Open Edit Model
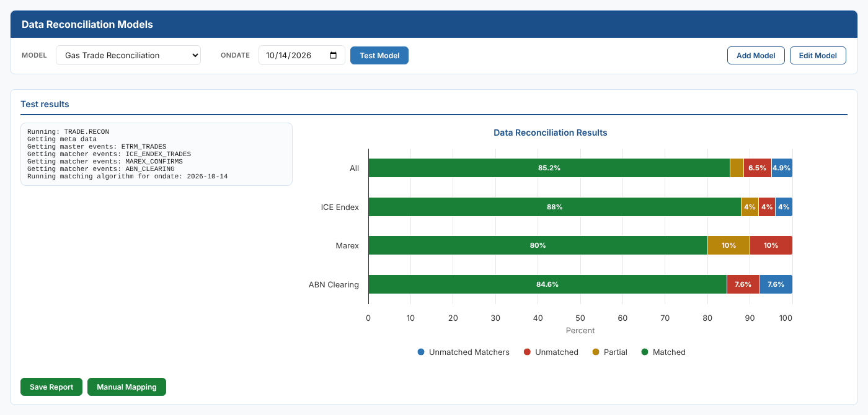868x415 pixels. [x=818, y=55]
